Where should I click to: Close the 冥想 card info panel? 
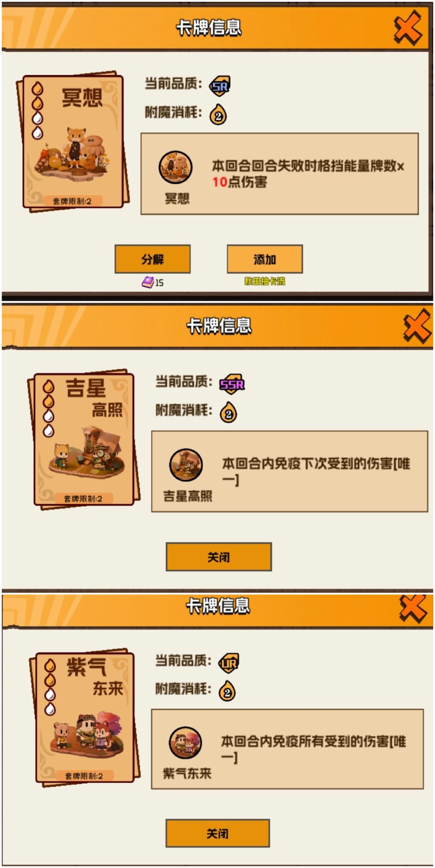click(408, 27)
